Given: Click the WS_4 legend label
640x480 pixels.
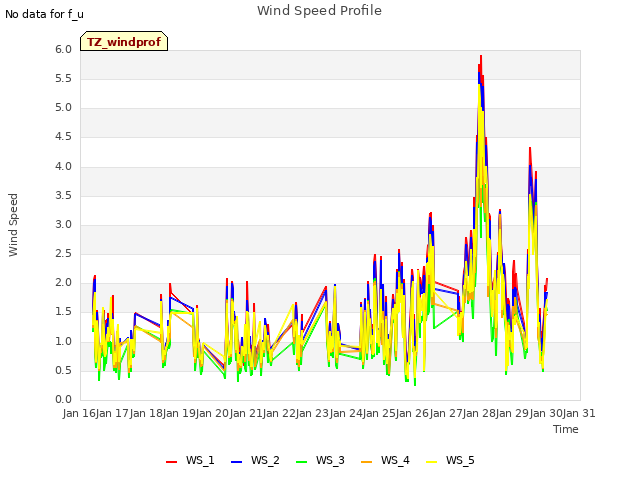Looking at the screenshot, I should click(395, 460).
